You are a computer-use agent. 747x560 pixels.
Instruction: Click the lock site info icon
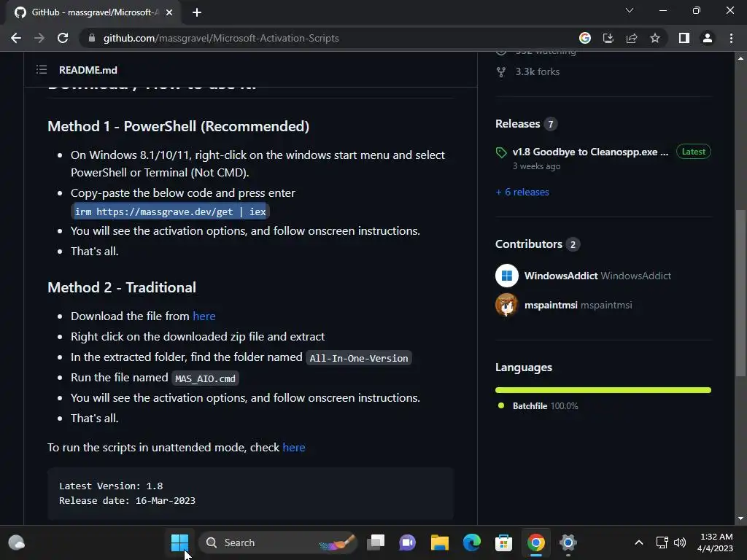(x=92, y=38)
